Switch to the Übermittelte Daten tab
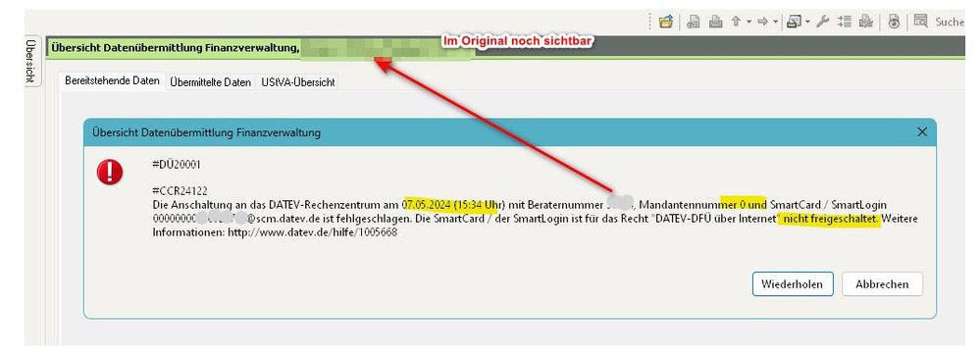 pyautogui.click(x=211, y=81)
